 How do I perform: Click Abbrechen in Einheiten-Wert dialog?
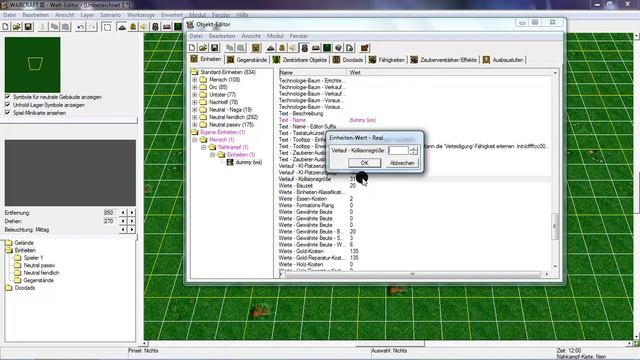pos(402,163)
